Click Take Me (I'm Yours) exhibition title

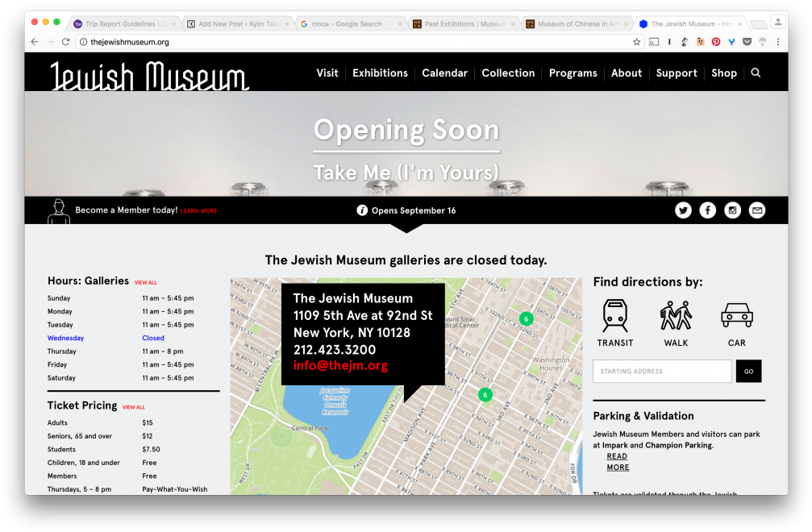[x=406, y=172]
